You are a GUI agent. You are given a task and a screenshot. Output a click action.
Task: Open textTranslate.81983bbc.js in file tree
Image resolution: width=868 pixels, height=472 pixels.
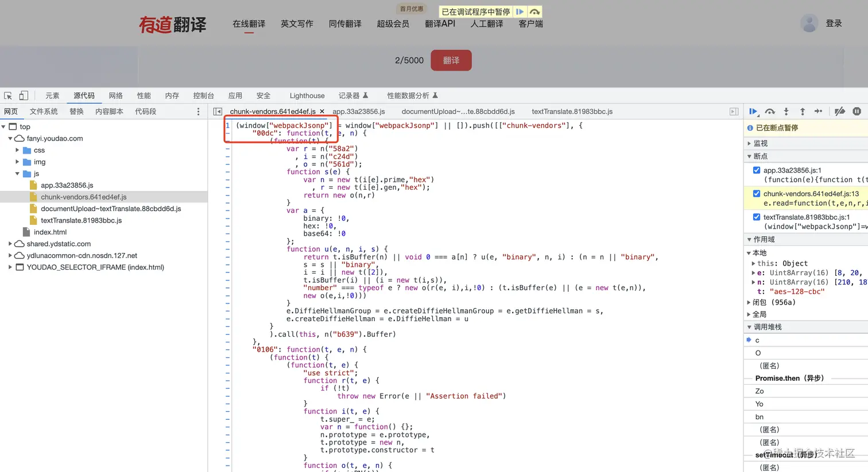[x=81, y=220]
